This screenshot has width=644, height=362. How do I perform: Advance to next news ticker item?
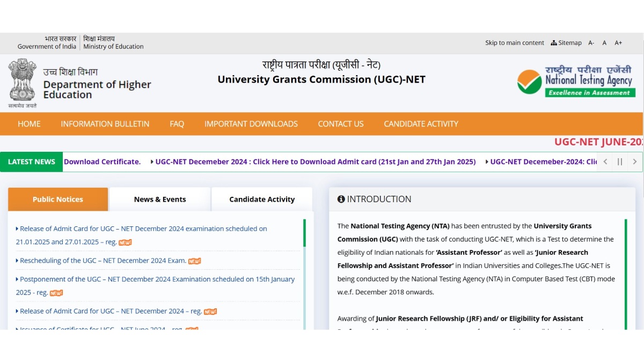634,161
